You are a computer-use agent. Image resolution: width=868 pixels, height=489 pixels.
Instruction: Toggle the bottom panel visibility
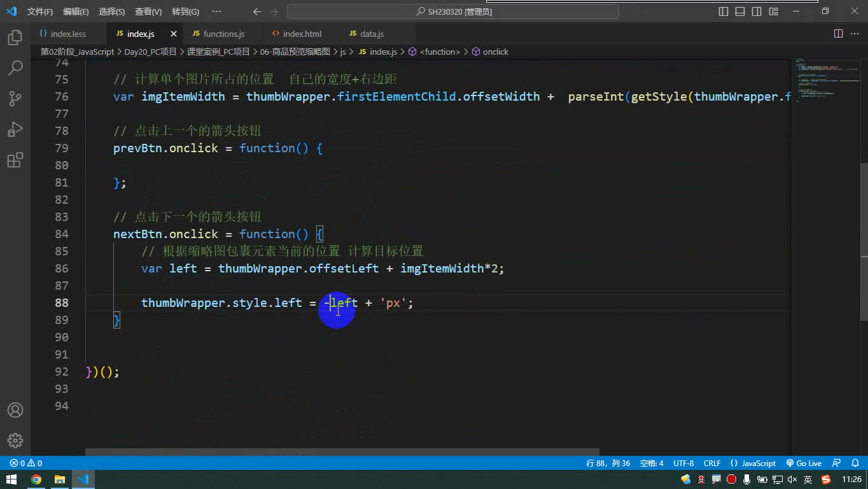[740, 11]
